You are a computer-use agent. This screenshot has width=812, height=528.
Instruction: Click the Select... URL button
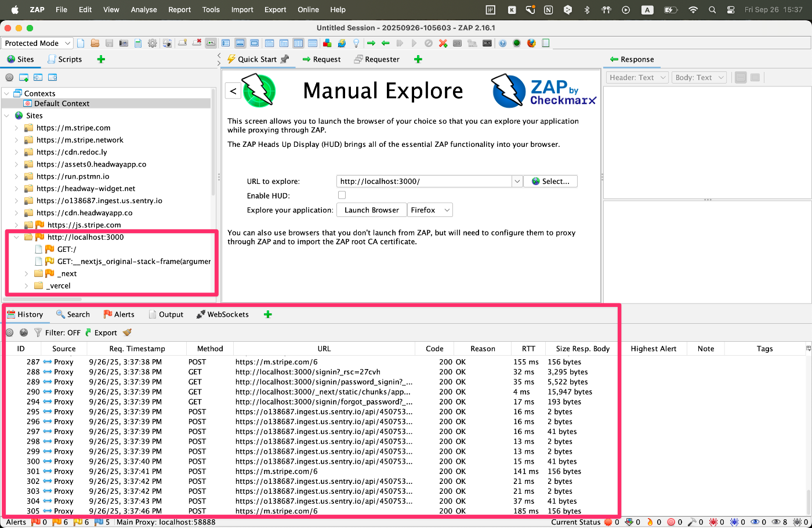coord(550,181)
